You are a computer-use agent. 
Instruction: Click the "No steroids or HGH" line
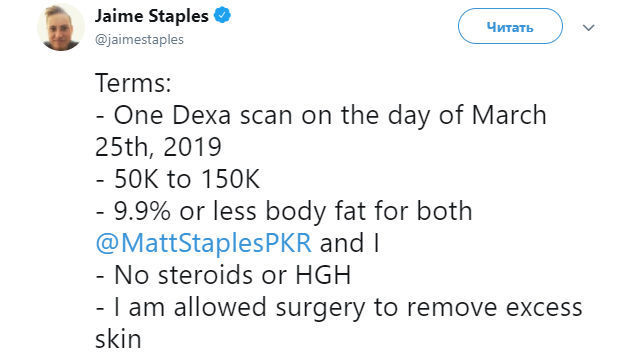coord(223,275)
